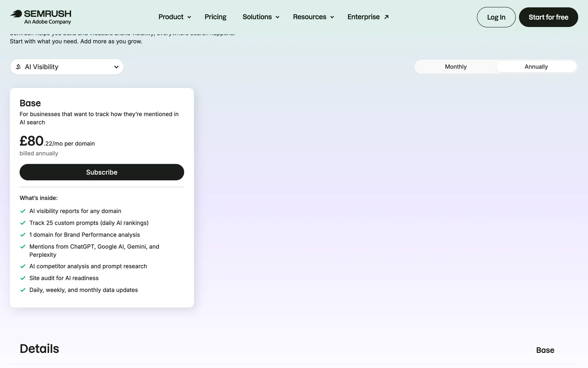Screen dimensions: 588x368
Task: Click the AI Visibility sparkle icon
Action: coord(18,67)
